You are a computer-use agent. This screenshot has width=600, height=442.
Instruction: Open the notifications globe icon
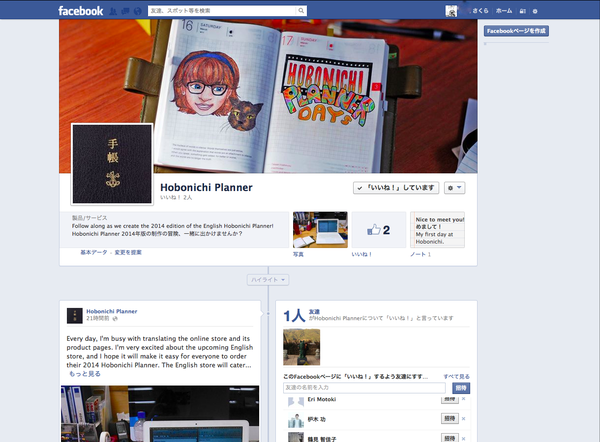pos(135,11)
